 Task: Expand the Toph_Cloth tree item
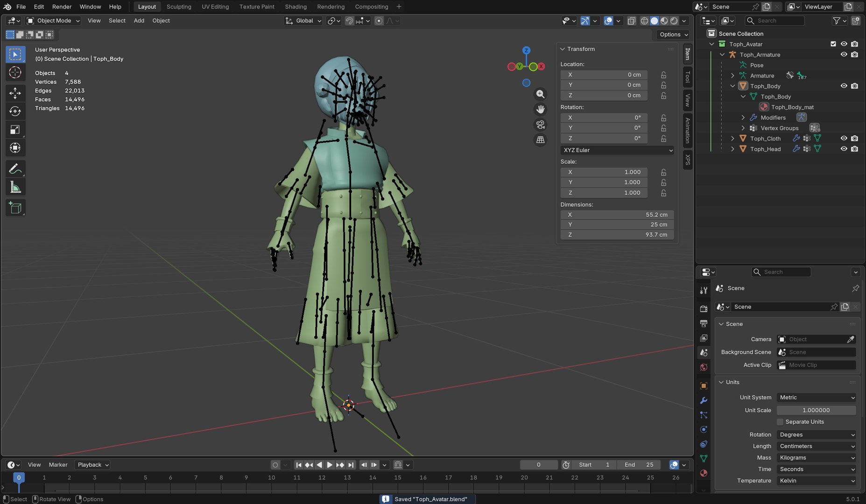(732, 139)
